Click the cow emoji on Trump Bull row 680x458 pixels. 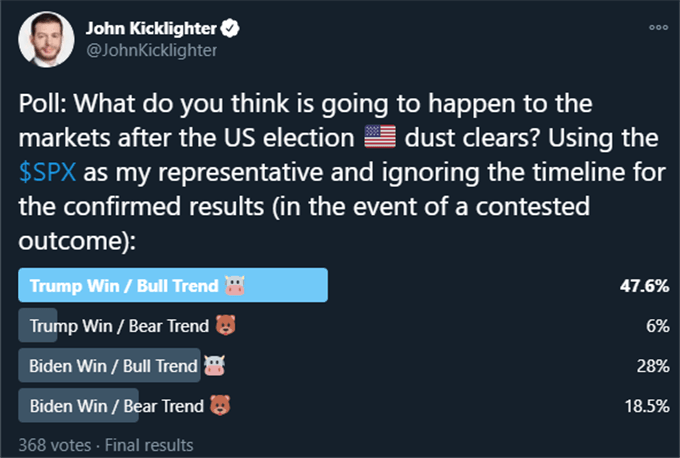[x=235, y=286]
